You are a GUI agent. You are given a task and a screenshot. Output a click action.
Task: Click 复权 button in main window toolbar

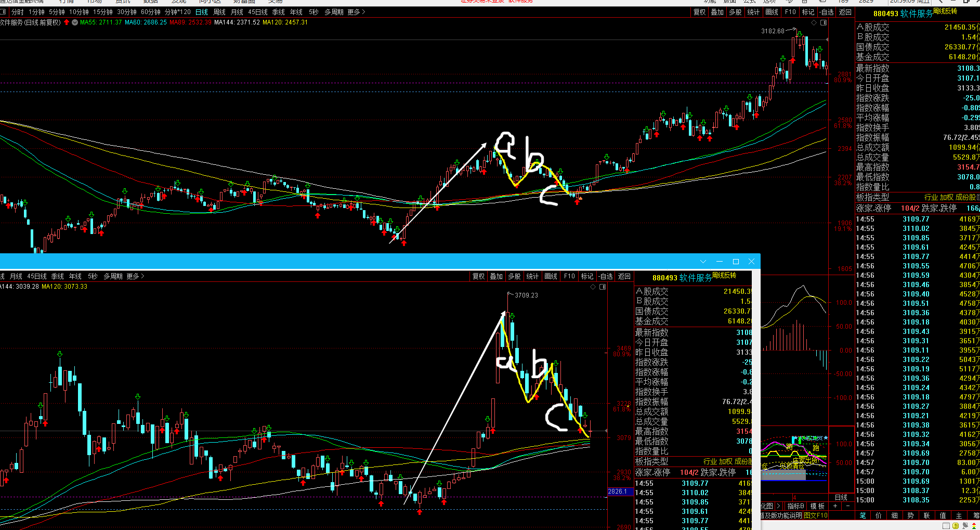[x=700, y=12]
